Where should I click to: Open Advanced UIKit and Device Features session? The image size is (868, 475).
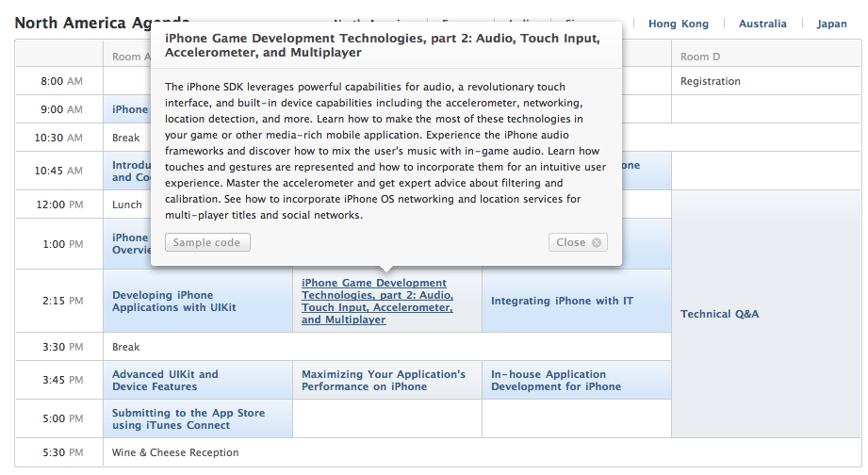pyautogui.click(x=165, y=381)
